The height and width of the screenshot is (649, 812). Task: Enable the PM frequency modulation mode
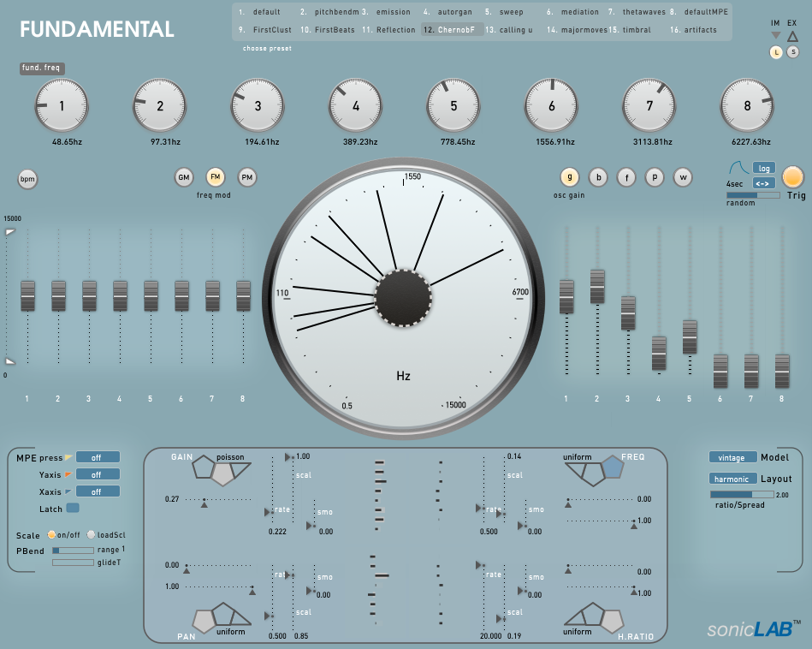click(247, 177)
